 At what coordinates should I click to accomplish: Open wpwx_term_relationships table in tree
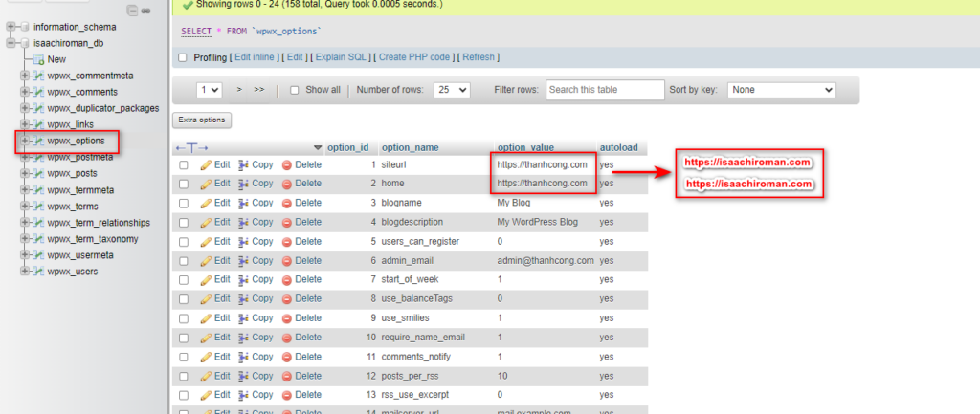pyautogui.click(x=99, y=223)
